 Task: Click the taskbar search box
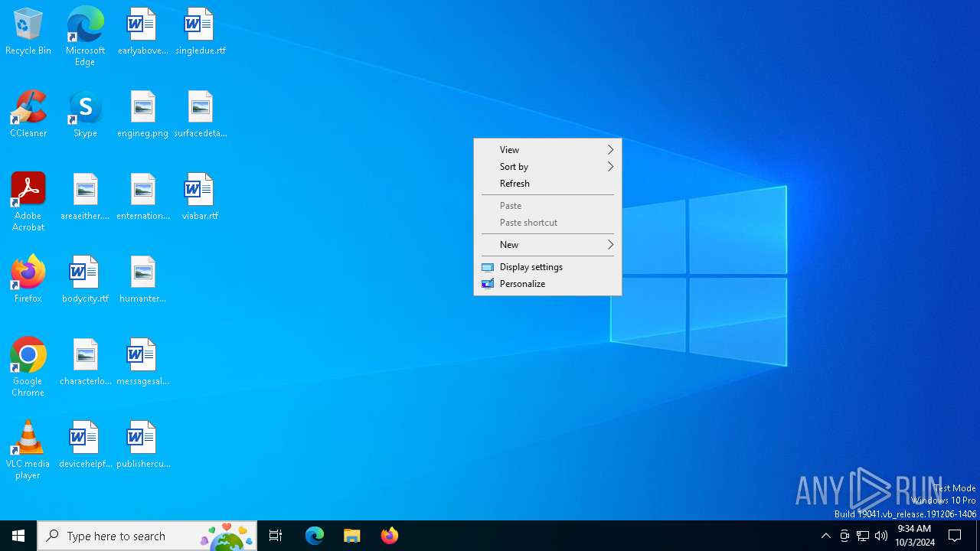point(147,536)
